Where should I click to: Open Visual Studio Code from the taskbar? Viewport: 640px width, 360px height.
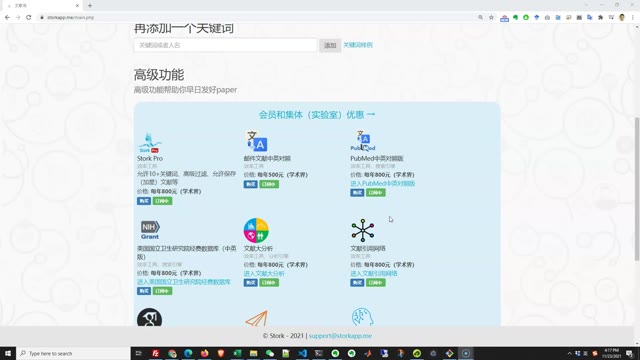click(302, 353)
